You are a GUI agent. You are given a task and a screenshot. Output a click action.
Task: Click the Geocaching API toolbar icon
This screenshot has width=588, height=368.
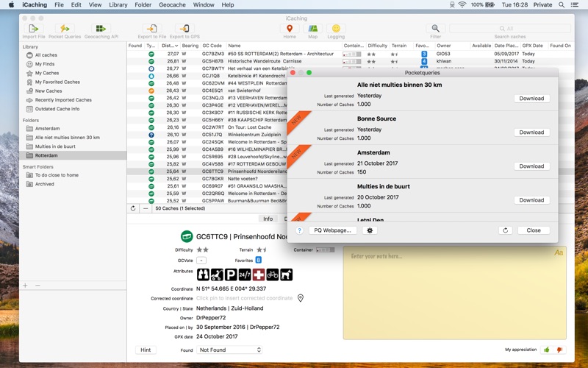100,29
